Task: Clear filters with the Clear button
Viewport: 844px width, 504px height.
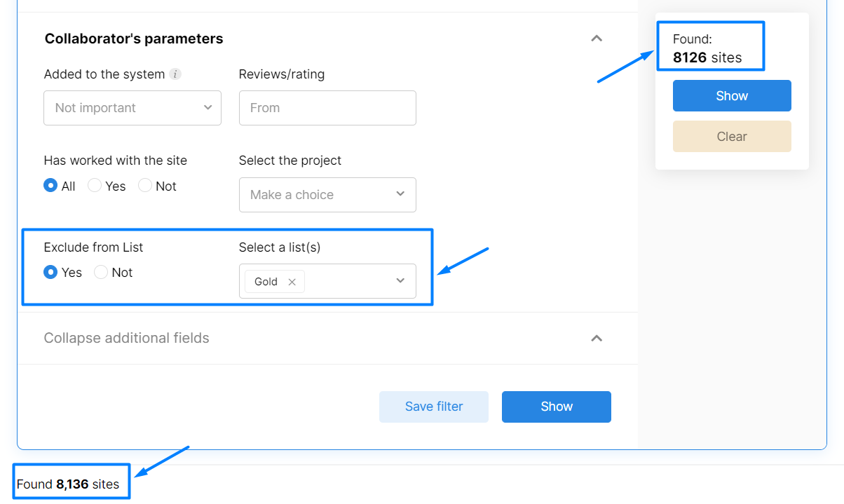Action: [x=732, y=137]
